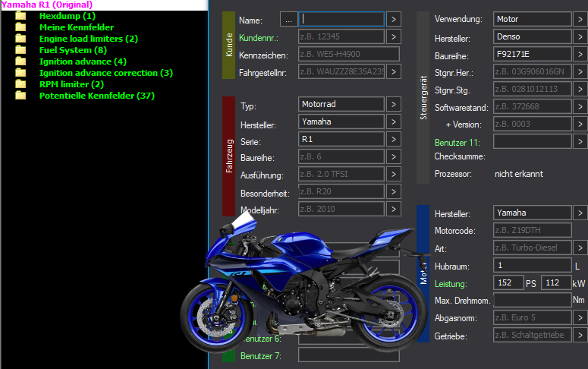
Task: Open the arrow next to Besonderheit field
Action: 393,191
